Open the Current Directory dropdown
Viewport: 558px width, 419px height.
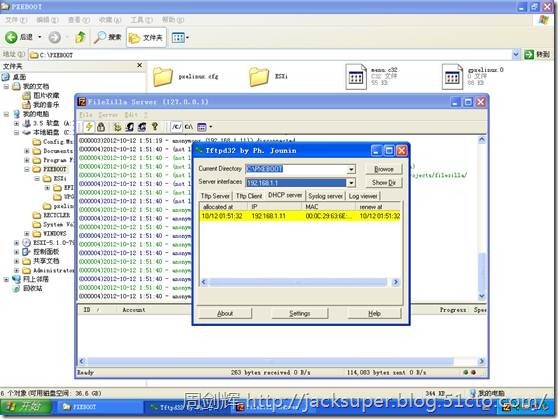tap(351, 169)
